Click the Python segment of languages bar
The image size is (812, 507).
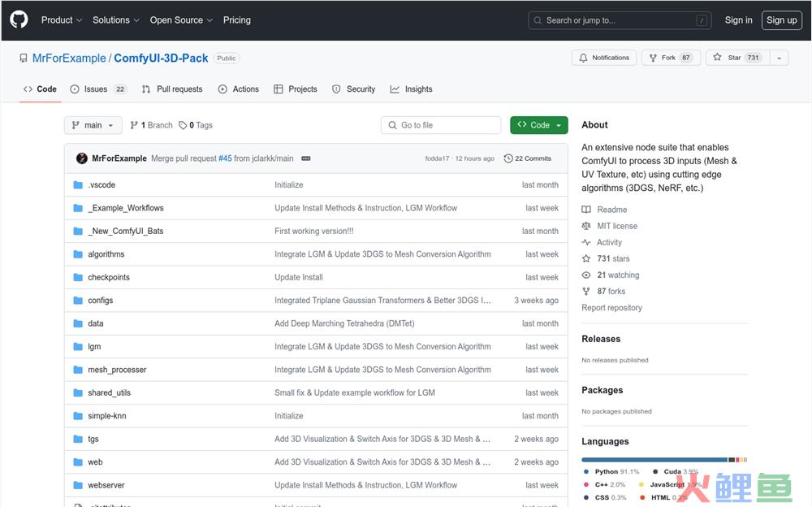[654, 460]
